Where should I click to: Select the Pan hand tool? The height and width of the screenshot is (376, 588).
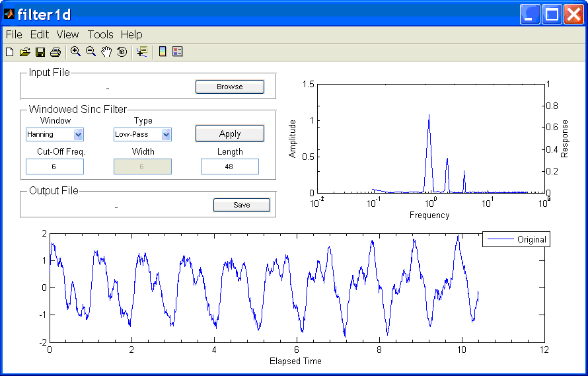pos(106,52)
